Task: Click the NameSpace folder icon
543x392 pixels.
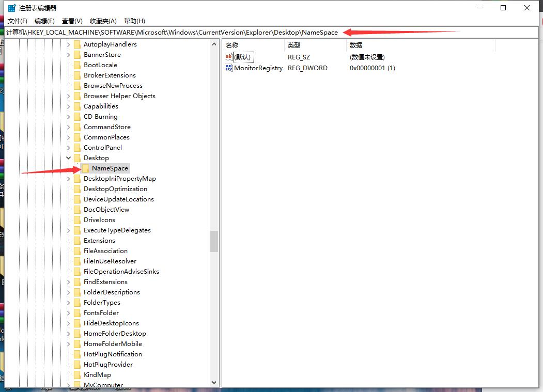Action: click(85, 168)
